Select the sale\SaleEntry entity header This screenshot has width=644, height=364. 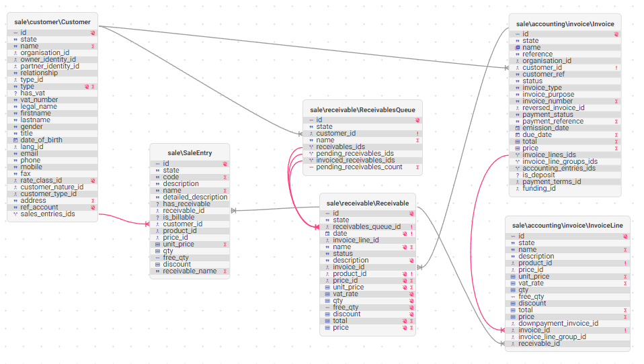190,153
